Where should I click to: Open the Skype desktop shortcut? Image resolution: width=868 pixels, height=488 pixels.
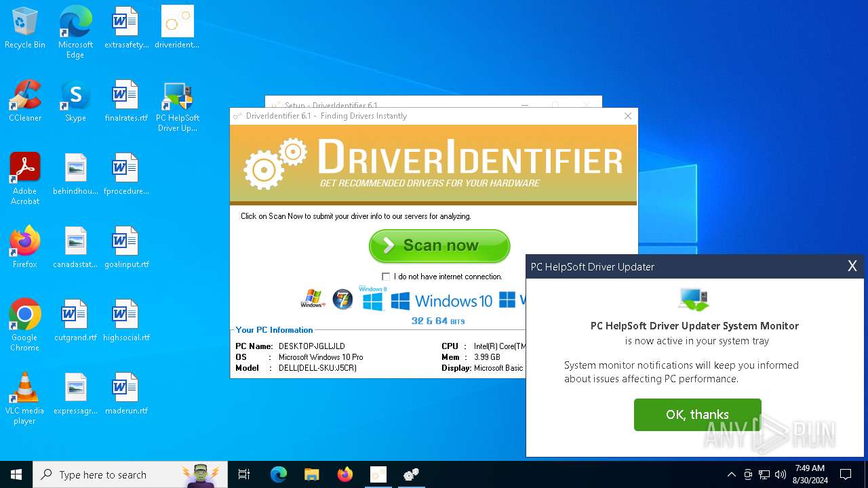[75, 102]
